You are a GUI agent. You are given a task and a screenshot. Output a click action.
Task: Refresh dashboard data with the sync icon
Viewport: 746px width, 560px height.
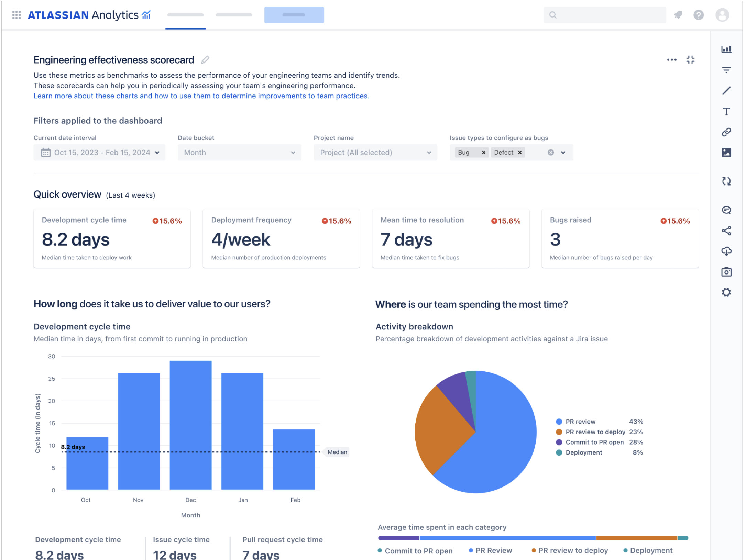[727, 181]
